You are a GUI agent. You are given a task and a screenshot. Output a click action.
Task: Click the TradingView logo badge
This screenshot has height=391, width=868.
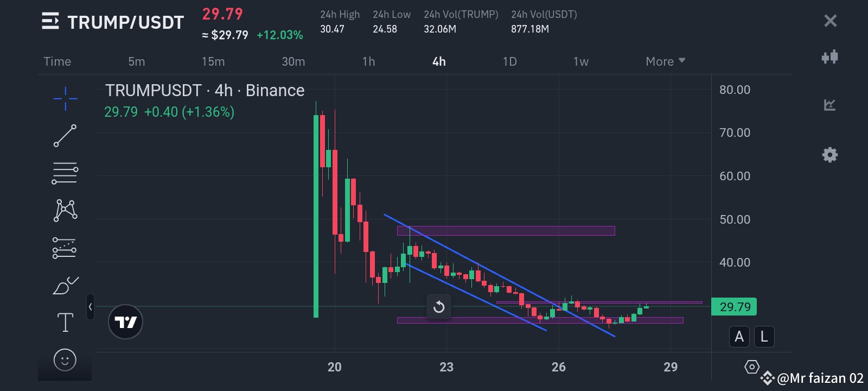click(x=125, y=322)
